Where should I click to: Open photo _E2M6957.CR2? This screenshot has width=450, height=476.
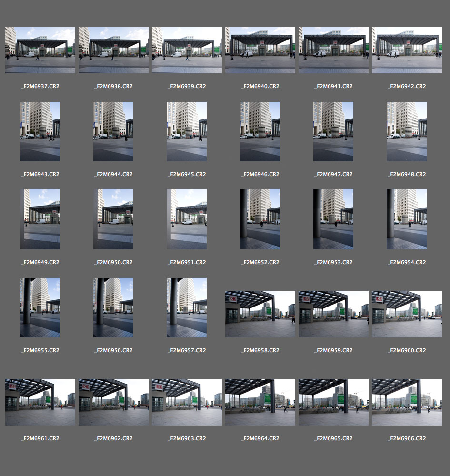187,307
